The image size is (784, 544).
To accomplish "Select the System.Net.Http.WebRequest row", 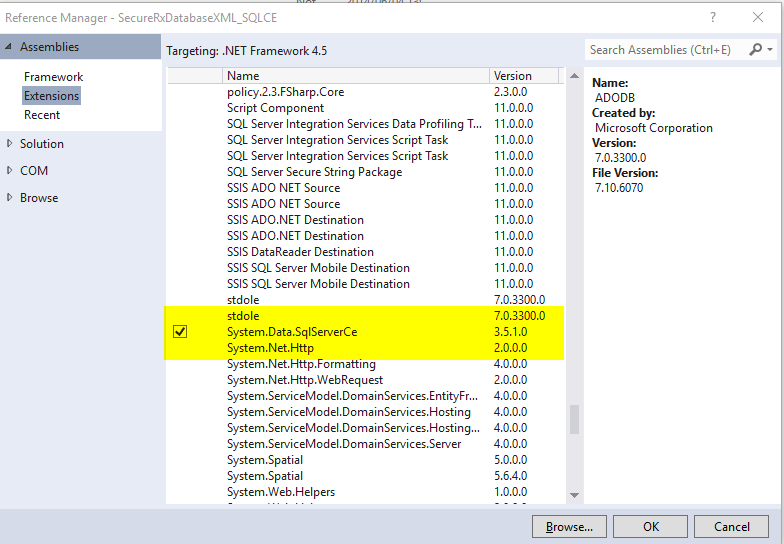I will pyautogui.click(x=365, y=380).
